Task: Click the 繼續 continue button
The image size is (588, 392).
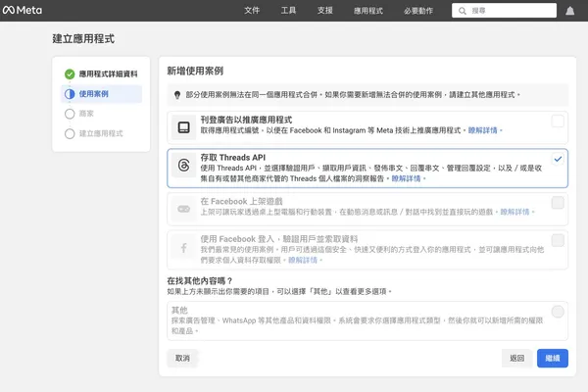Action: [x=553, y=359]
